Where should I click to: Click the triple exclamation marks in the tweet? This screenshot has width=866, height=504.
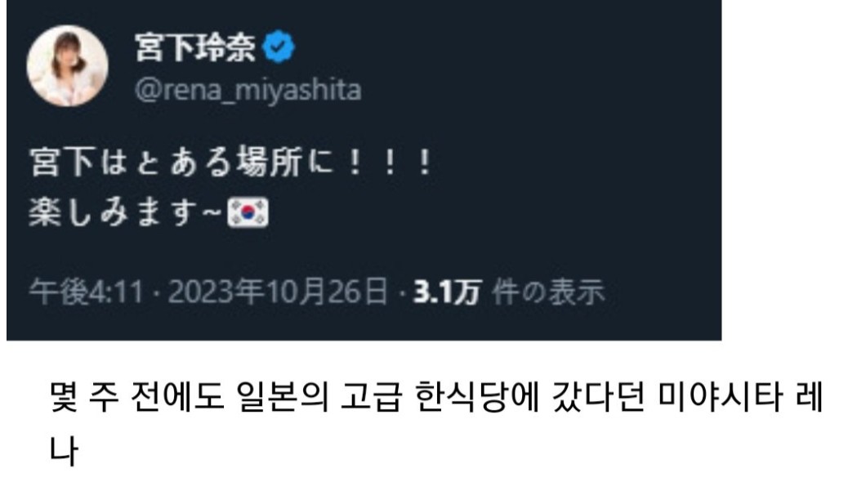point(390,163)
